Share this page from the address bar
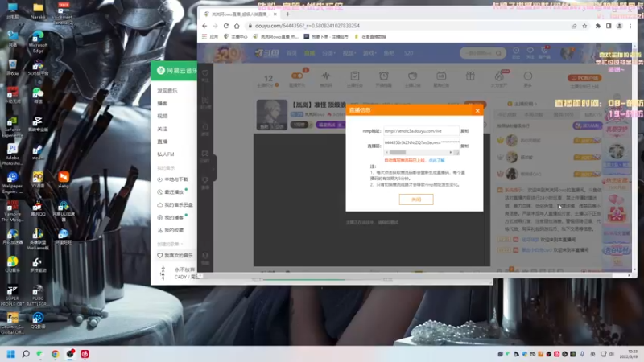Image resolution: width=644 pixels, height=362 pixels. click(574, 26)
